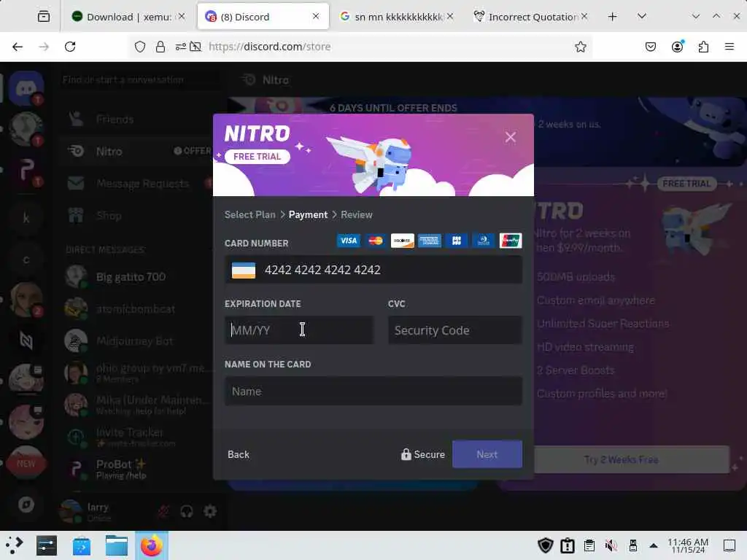747x560 pixels.
Task: Reload the current page
Action: point(70,47)
